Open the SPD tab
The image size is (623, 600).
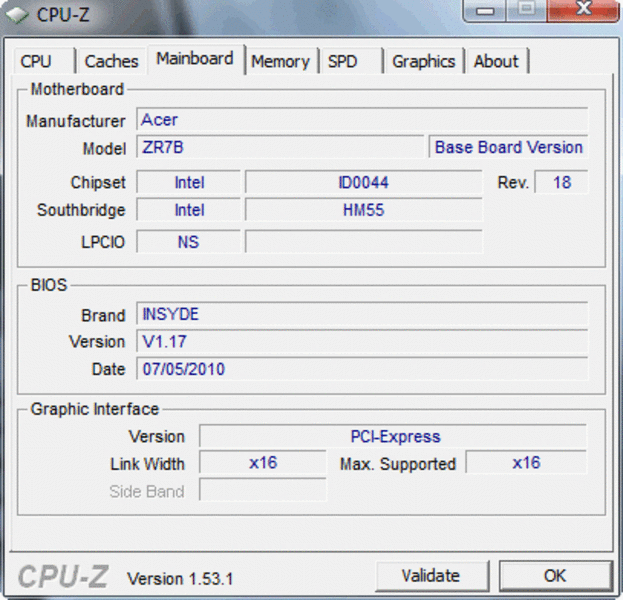351,61
